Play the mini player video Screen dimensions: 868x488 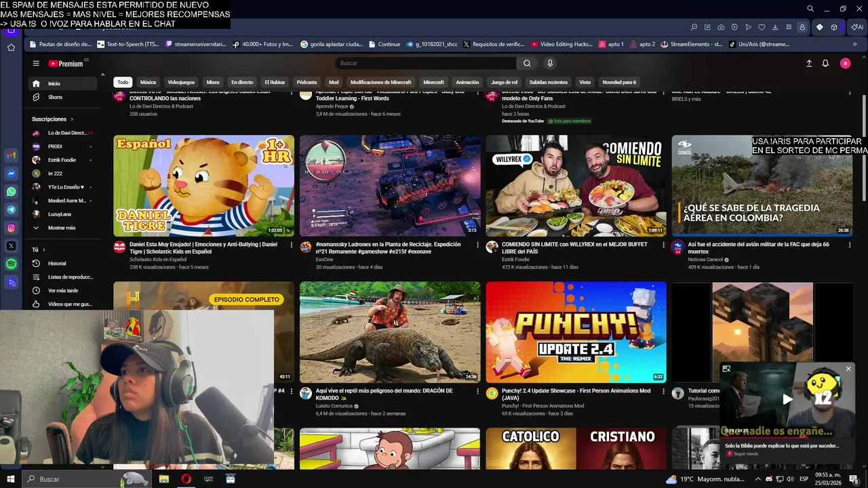click(787, 399)
